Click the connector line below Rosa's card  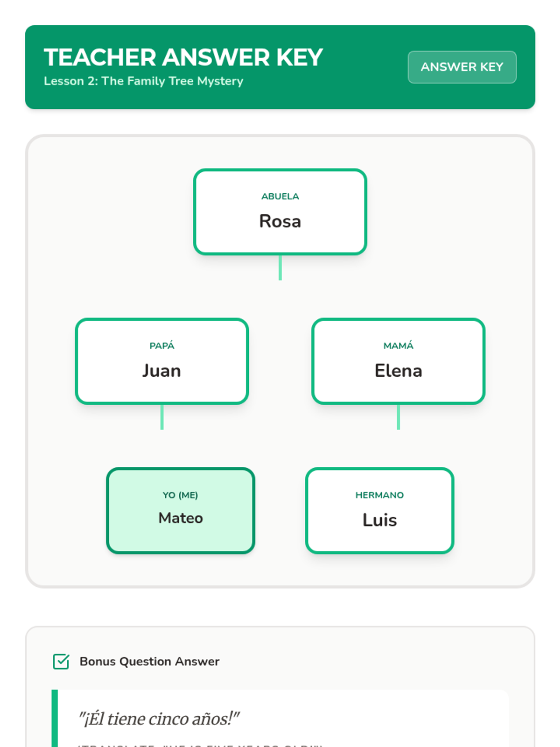click(x=280, y=268)
